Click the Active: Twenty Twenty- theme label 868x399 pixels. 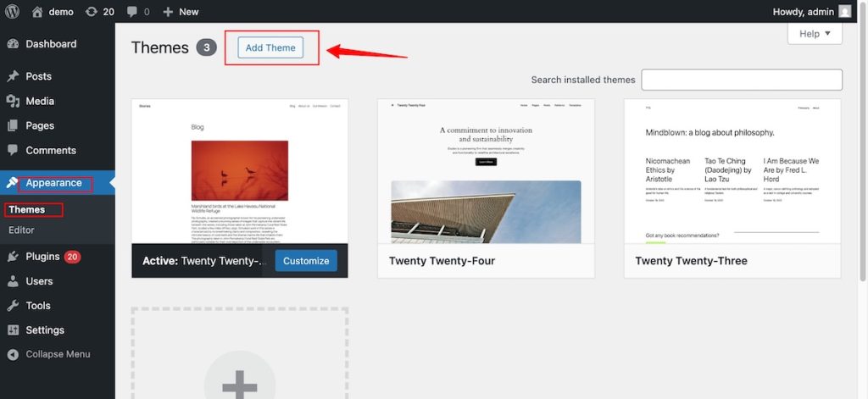pos(205,261)
